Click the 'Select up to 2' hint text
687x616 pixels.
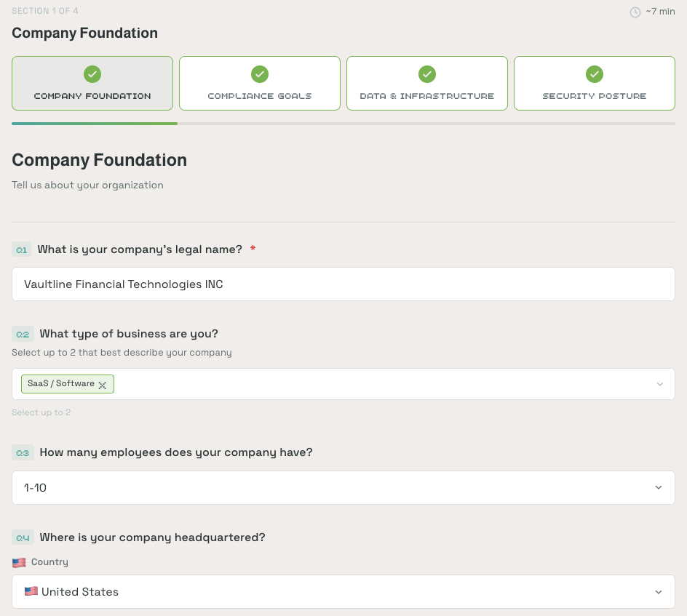point(41,412)
